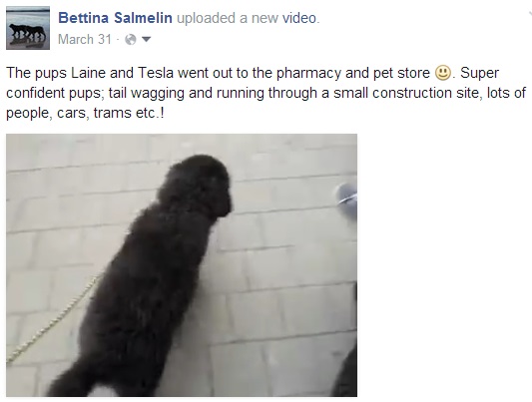This screenshot has height=402, width=532.
Task: Click the globe public-audience icon
Action: (x=131, y=40)
